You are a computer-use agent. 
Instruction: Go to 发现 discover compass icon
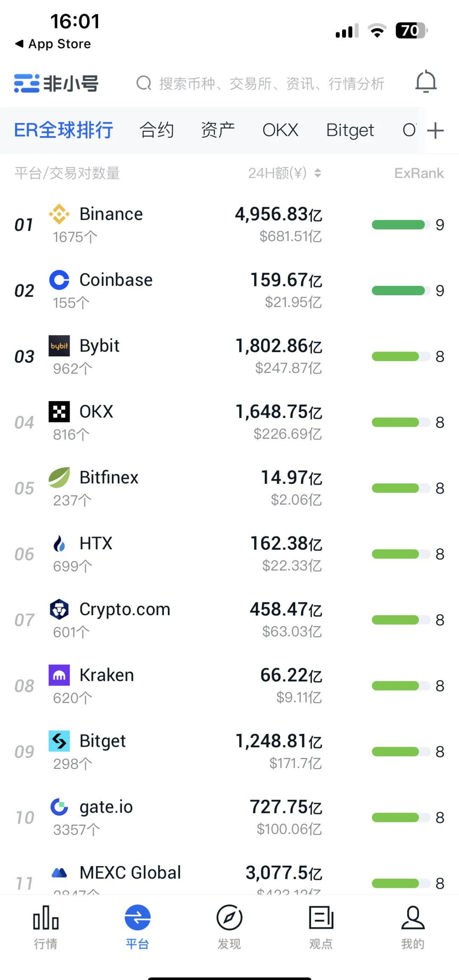tap(229, 918)
